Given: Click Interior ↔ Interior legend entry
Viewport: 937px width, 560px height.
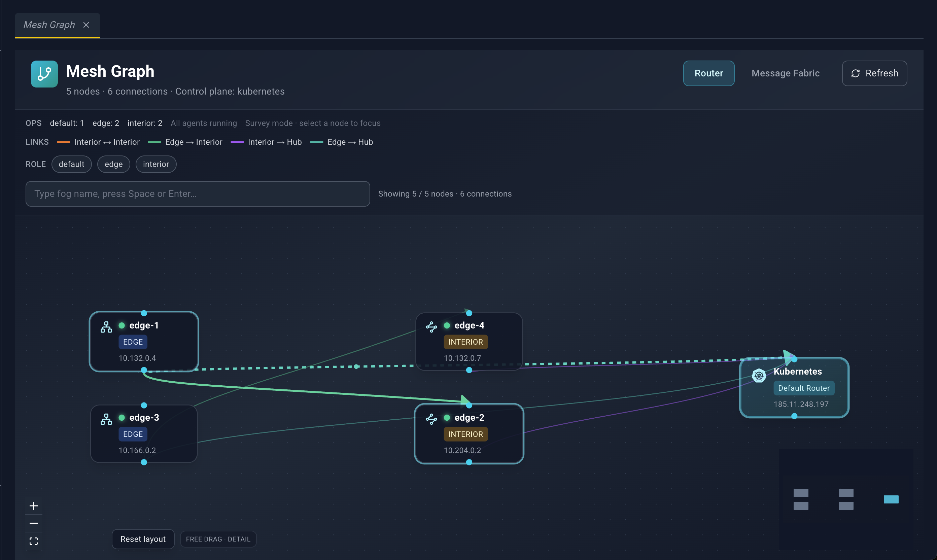Looking at the screenshot, I should pos(98,142).
